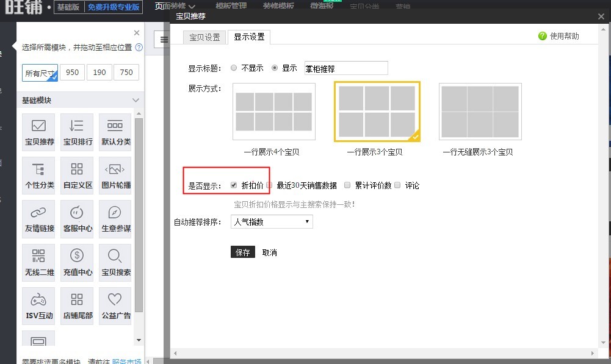Click dialog horizontal scrollbar right arrow
This screenshot has height=364, width=611.
(x=592, y=353)
